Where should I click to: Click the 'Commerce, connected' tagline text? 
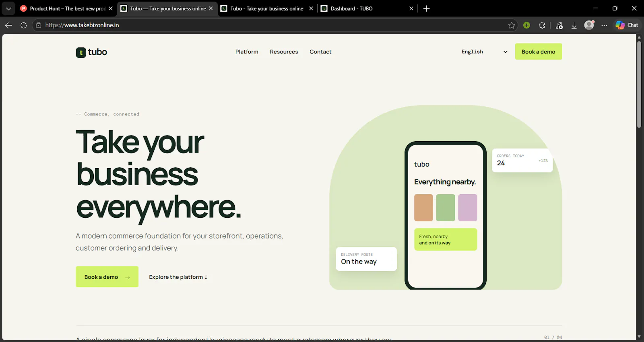107,114
